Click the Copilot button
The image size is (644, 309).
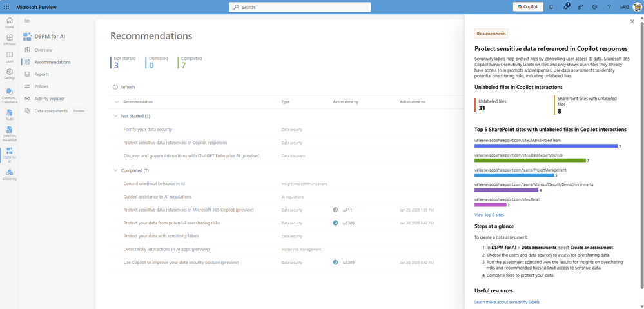point(528,7)
